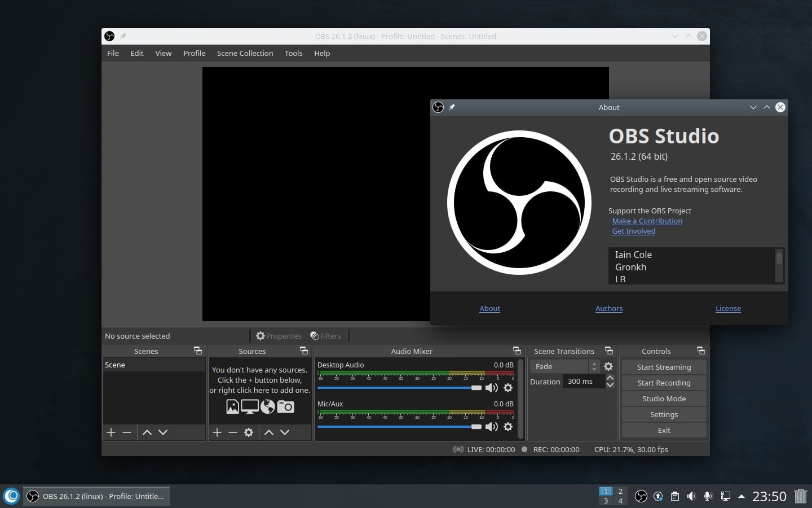Mute the Desktop Audio channel

coord(492,388)
